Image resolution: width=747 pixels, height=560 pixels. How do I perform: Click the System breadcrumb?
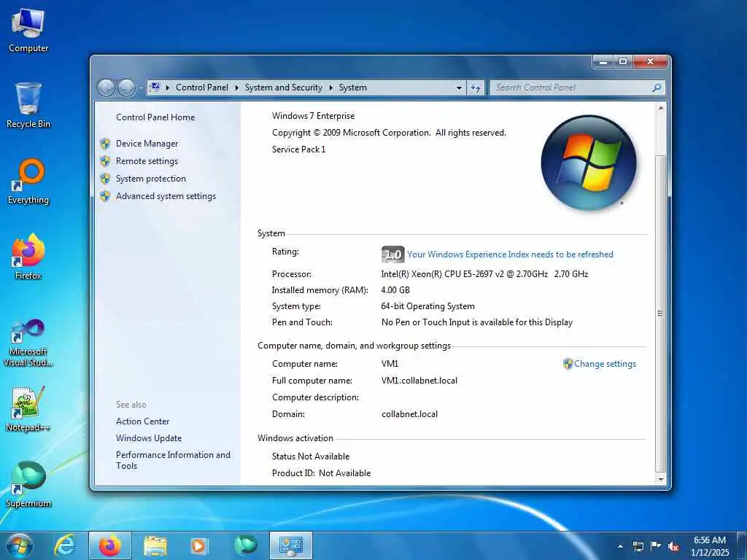[x=352, y=87]
